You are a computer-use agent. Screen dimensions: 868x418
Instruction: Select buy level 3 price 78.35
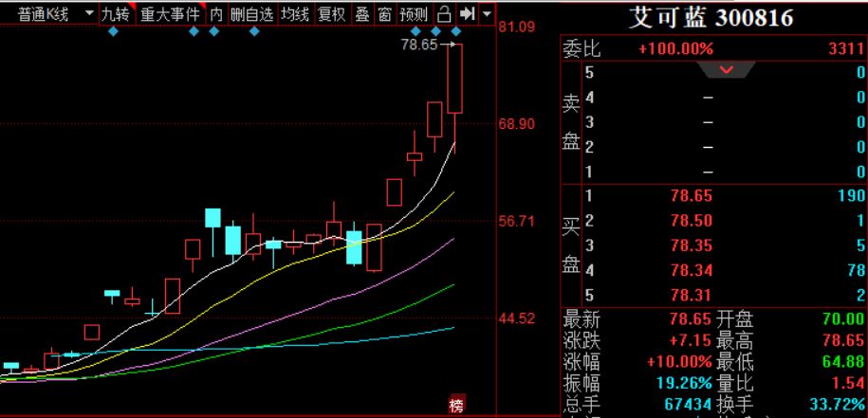click(x=692, y=245)
